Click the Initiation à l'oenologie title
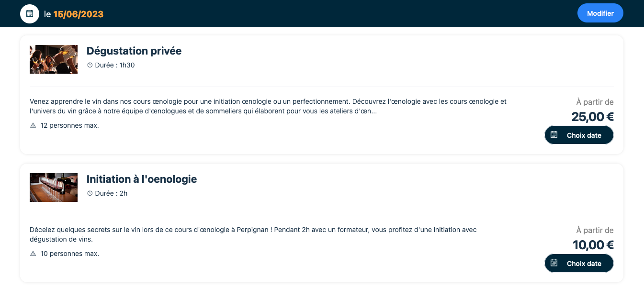 (142, 179)
